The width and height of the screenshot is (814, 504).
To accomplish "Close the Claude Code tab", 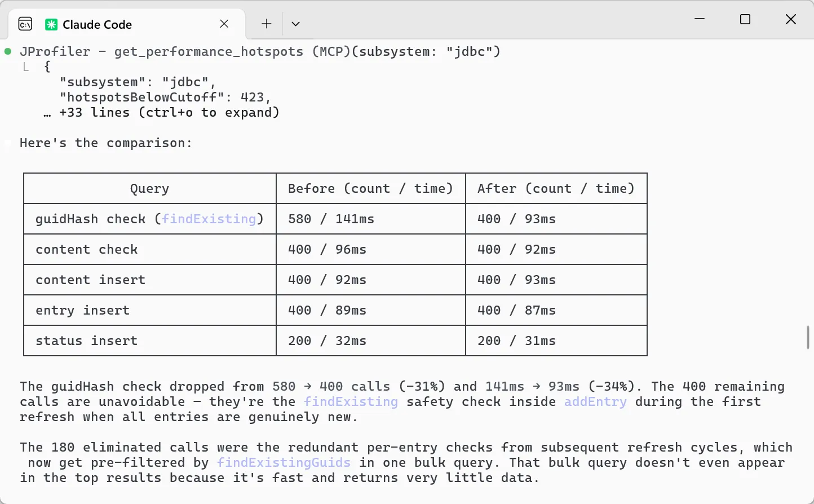I will [x=224, y=24].
